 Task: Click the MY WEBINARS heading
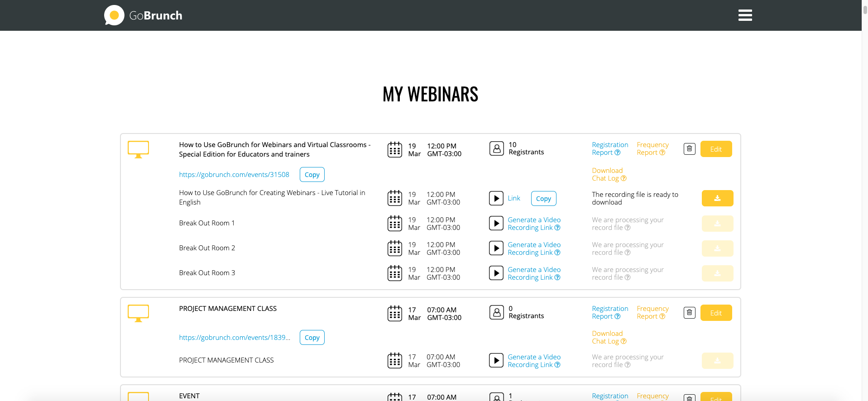click(430, 94)
